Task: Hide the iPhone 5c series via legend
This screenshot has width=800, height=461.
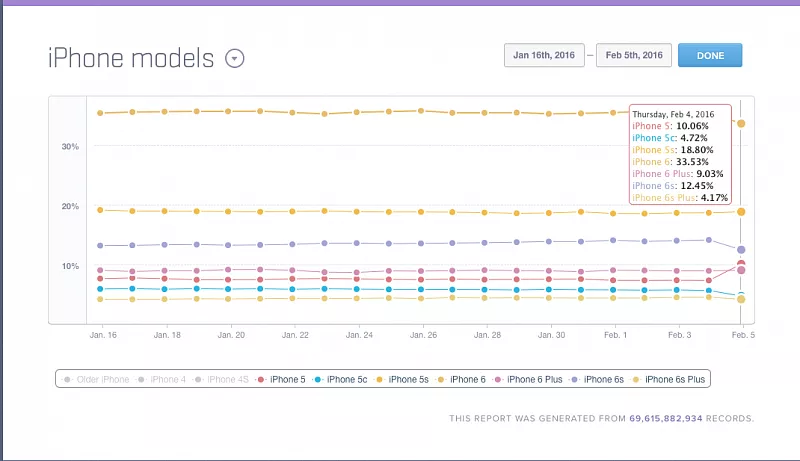Action: tap(345, 379)
